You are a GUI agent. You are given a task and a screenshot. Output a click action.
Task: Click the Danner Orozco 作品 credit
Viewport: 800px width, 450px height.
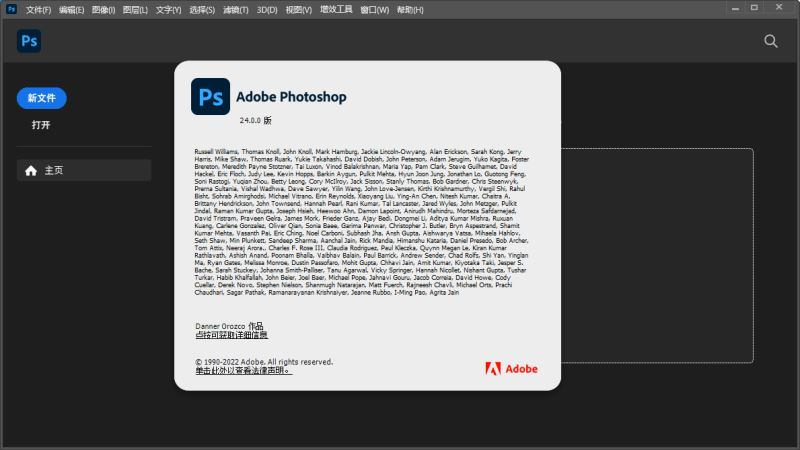click(229, 326)
